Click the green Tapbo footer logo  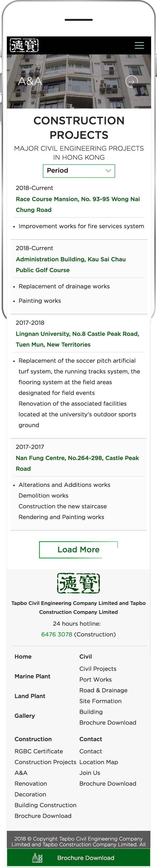pyautogui.click(x=78, y=583)
